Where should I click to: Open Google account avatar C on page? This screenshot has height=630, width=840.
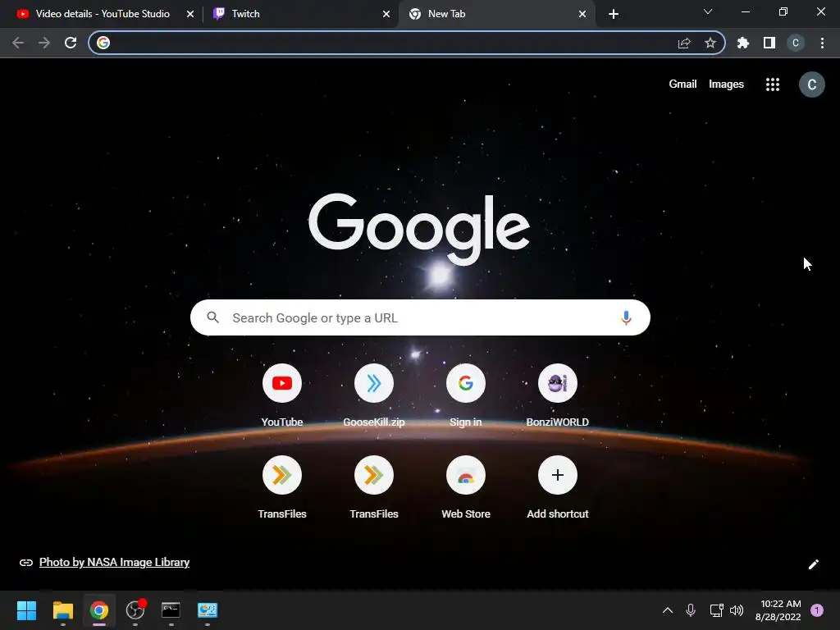(811, 84)
